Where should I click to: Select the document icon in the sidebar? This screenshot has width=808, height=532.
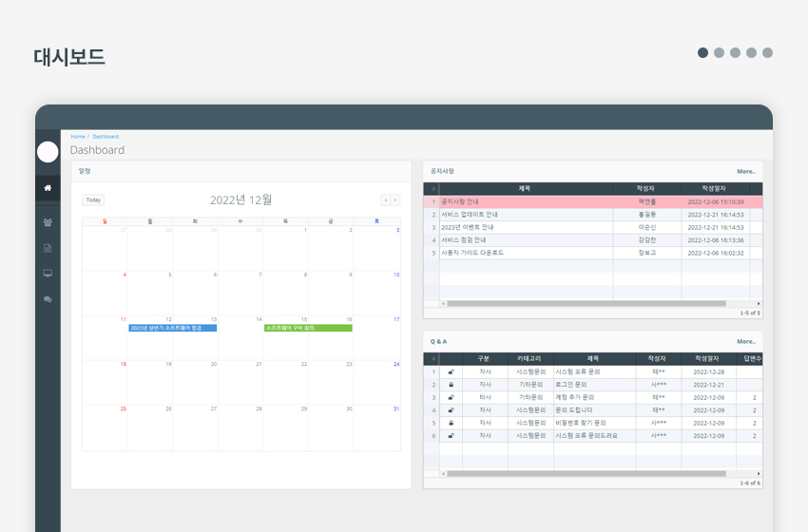pyautogui.click(x=48, y=248)
